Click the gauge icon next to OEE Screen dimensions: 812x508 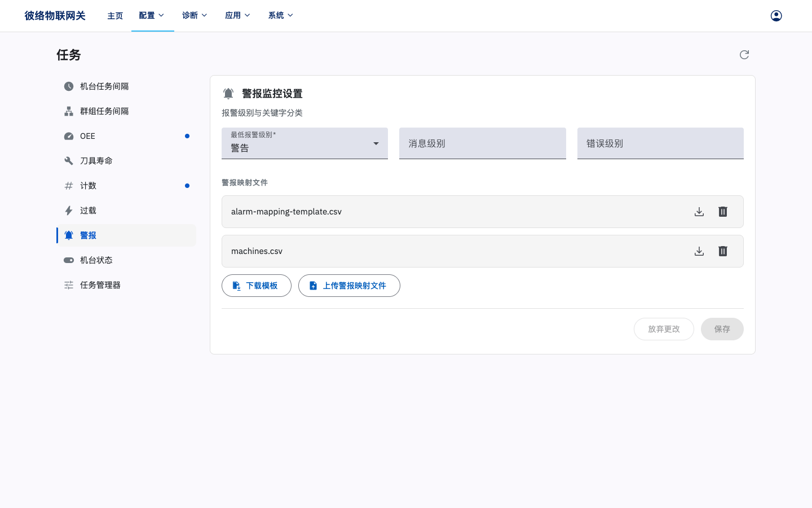69,136
